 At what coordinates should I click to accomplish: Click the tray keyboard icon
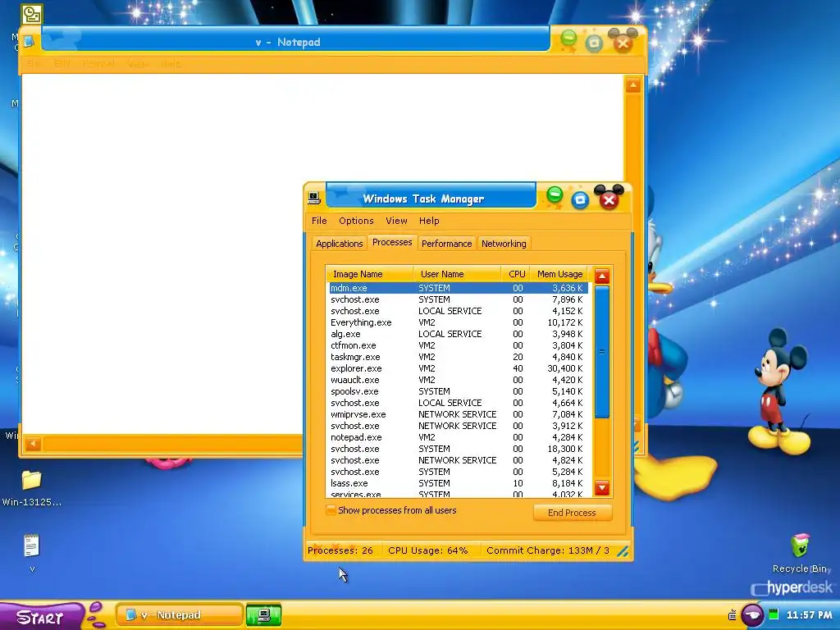pyautogui.click(x=732, y=615)
